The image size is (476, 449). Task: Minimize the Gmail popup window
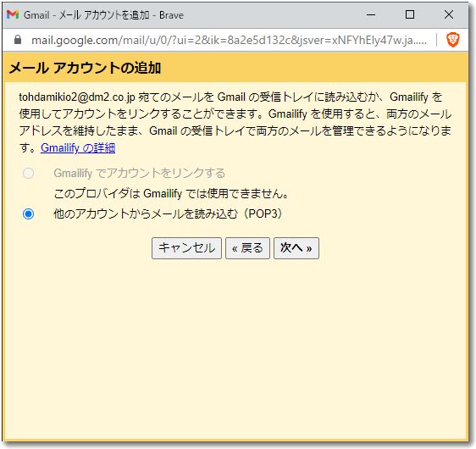click(371, 14)
